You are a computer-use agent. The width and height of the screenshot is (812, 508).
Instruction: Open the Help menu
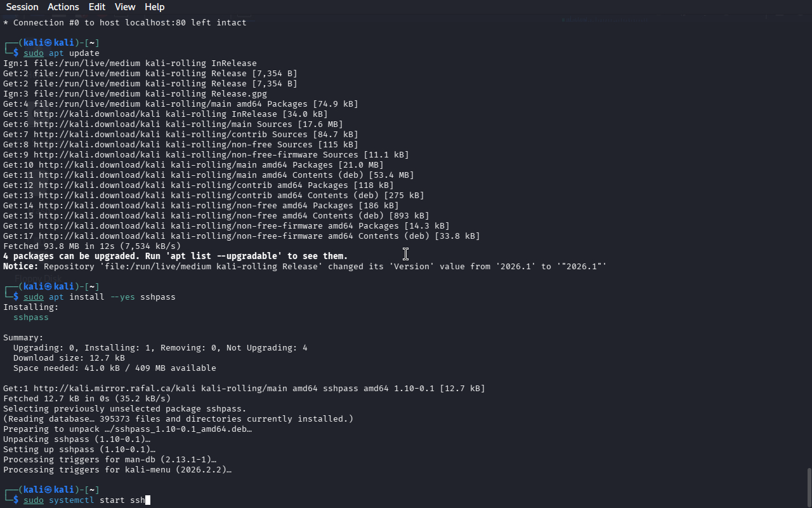(x=155, y=7)
